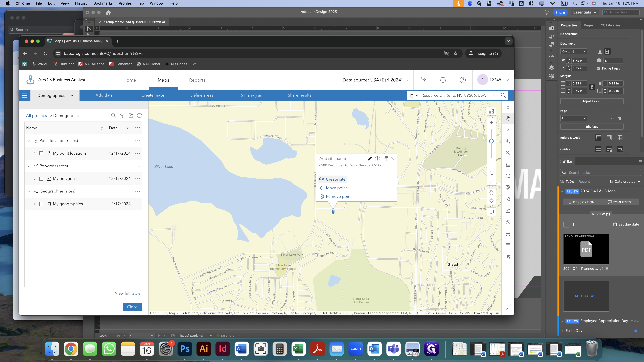Image resolution: width=644 pixels, height=362 pixels.
Task: Check the My point locations checkbox
Action: click(x=42, y=153)
